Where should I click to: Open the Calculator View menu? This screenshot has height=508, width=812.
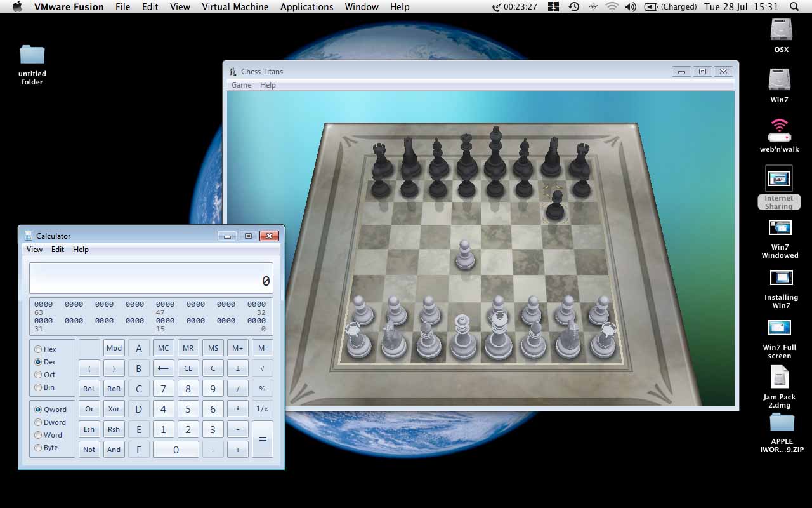34,250
